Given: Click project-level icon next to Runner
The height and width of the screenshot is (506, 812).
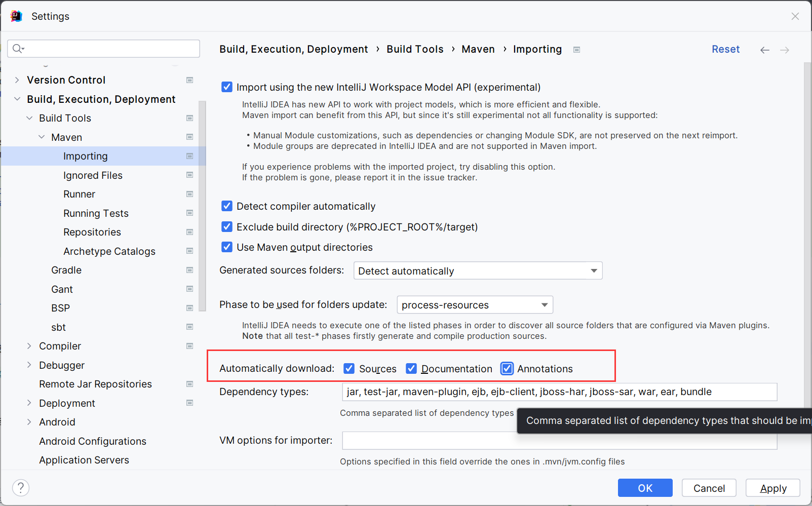Looking at the screenshot, I should pos(190,194).
